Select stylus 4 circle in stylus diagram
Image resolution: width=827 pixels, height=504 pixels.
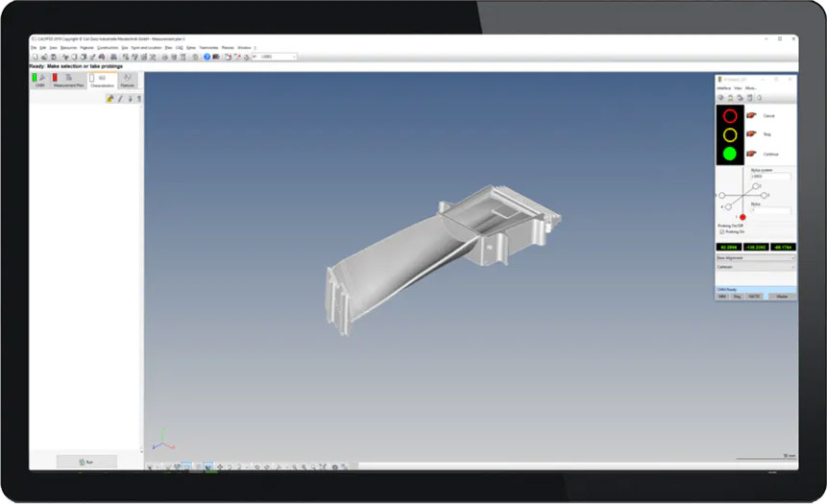[x=728, y=207]
